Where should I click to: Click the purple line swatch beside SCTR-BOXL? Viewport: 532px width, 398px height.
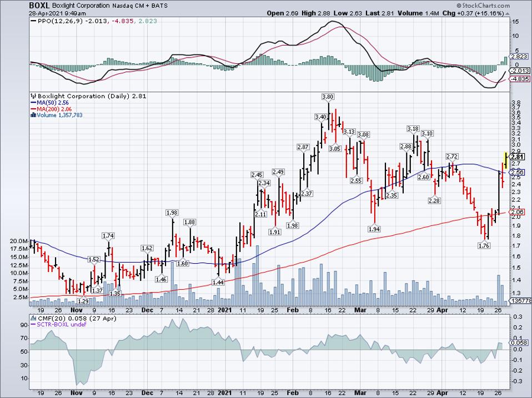[33, 324]
